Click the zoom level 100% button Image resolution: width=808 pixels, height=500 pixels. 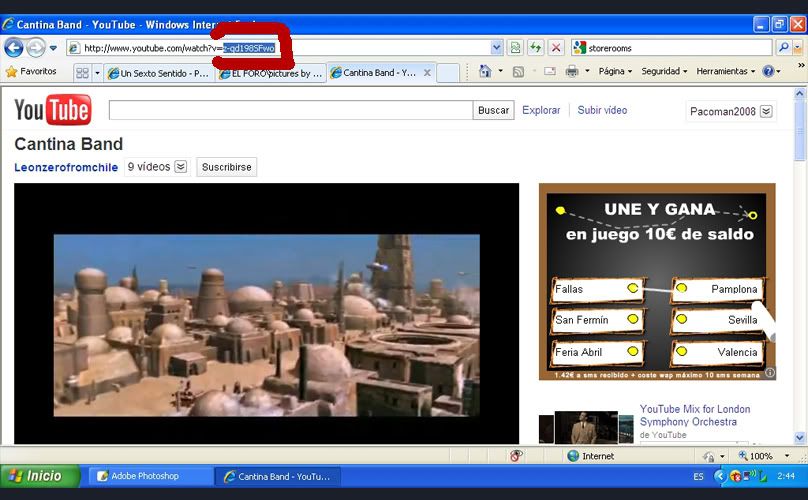click(755, 456)
